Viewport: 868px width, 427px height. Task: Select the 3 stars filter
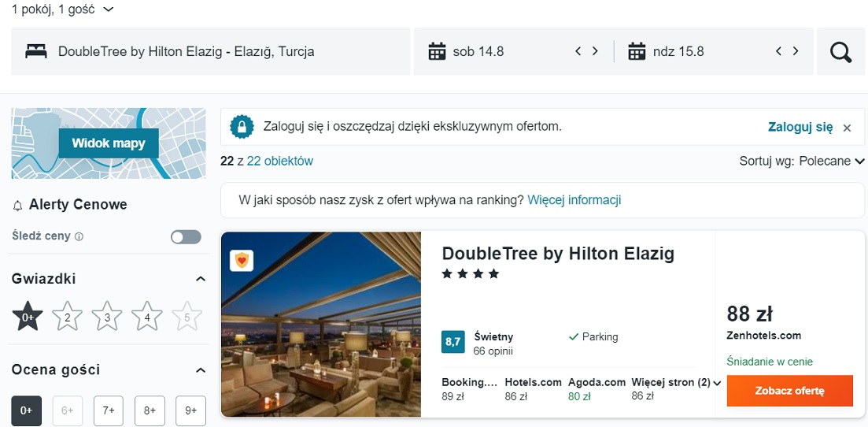(x=107, y=317)
